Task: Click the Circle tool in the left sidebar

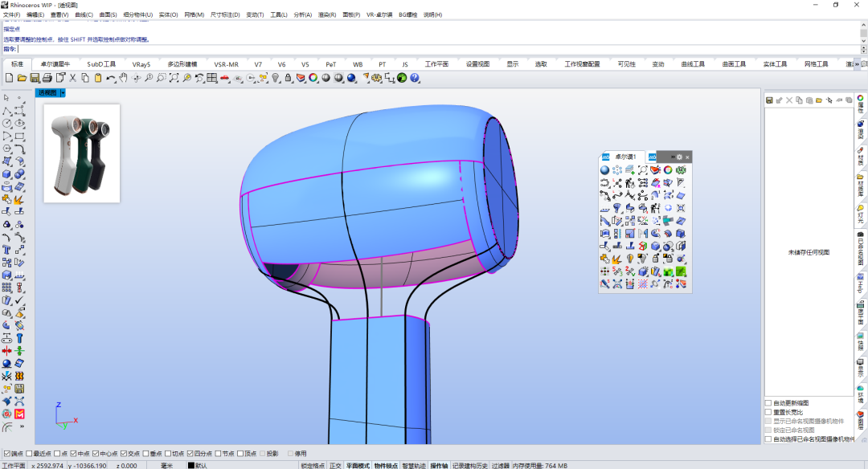Action: pos(6,124)
